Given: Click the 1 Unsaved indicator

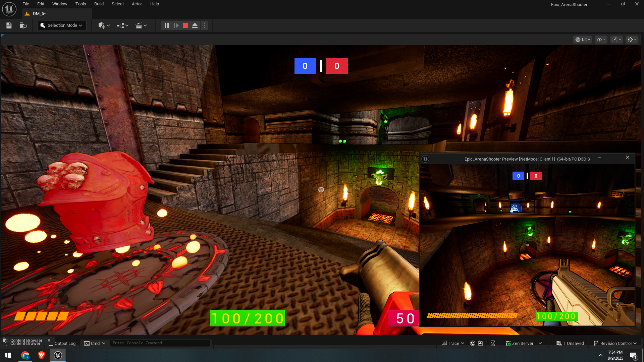Looking at the screenshot, I should coord(570,343).
